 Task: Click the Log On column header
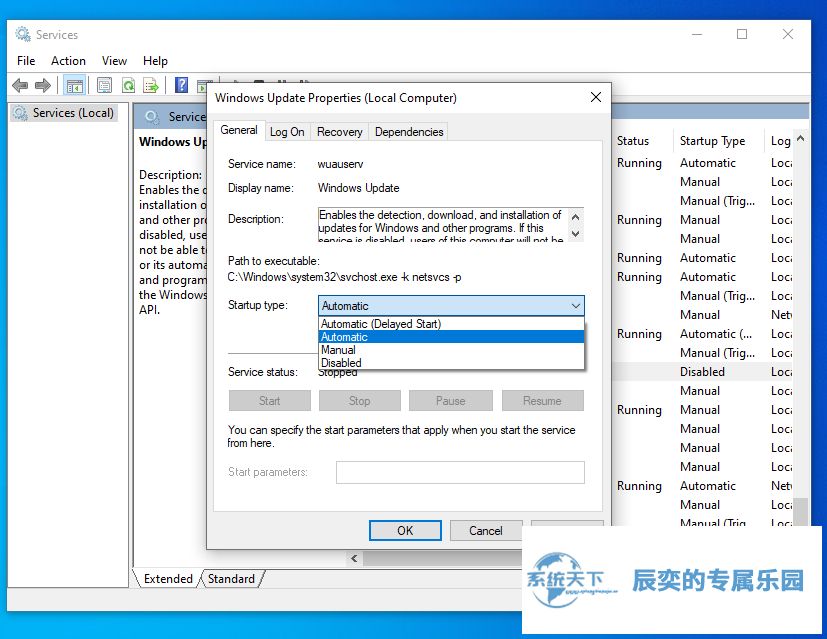(780, 141)
